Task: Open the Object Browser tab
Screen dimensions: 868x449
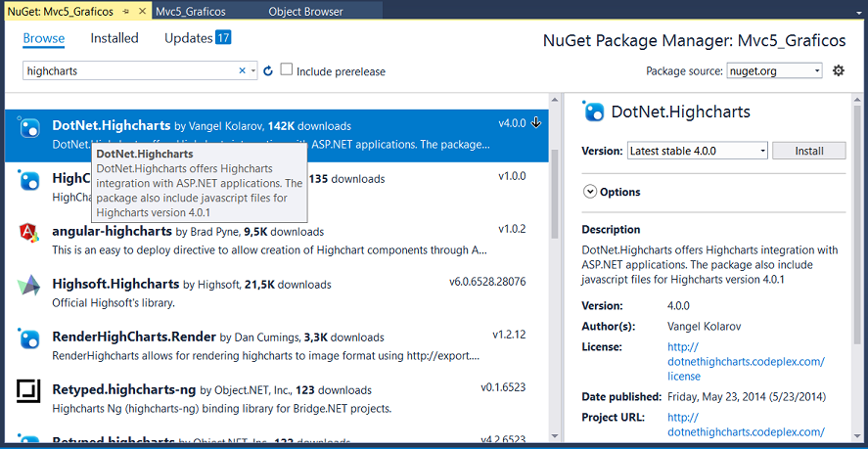Action: (x=305, y=12)
